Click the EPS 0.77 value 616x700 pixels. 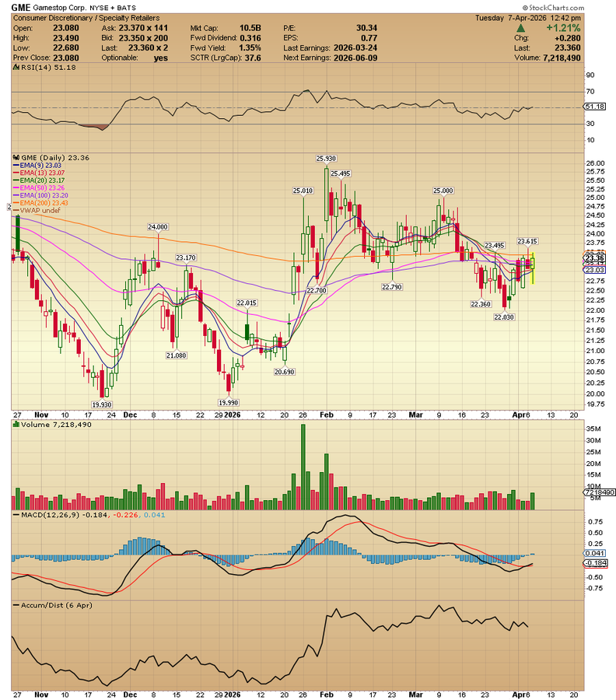(369, 38)
